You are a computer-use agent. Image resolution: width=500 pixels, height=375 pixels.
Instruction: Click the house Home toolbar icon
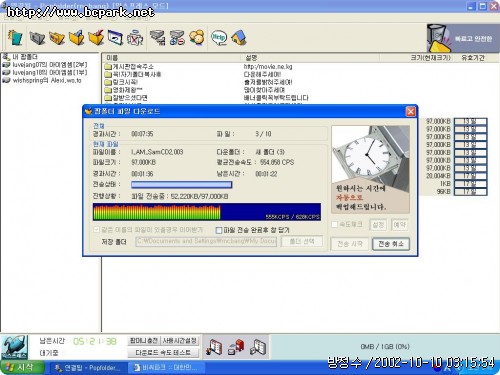click(x=239, y=38)
